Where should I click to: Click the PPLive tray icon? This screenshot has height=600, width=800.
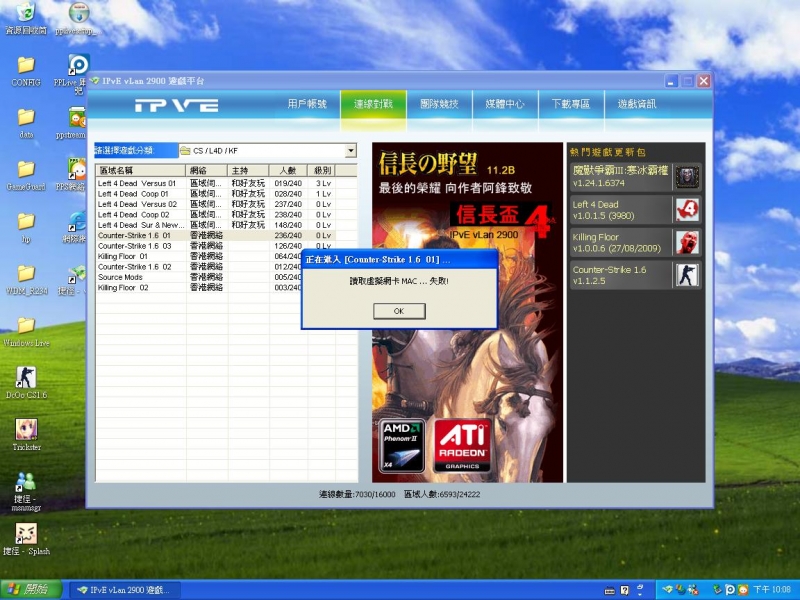(730, 590)
